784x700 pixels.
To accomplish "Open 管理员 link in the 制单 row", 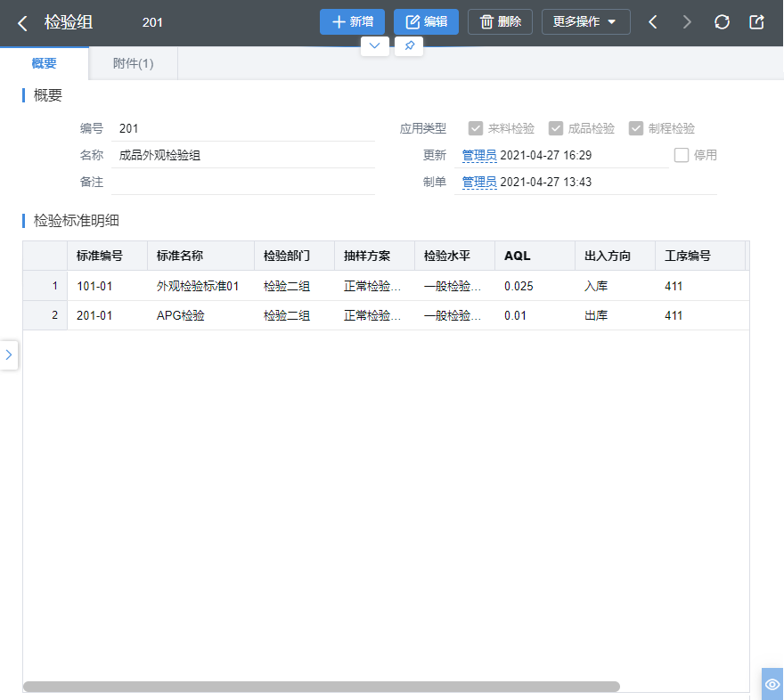I will [479, 182].
